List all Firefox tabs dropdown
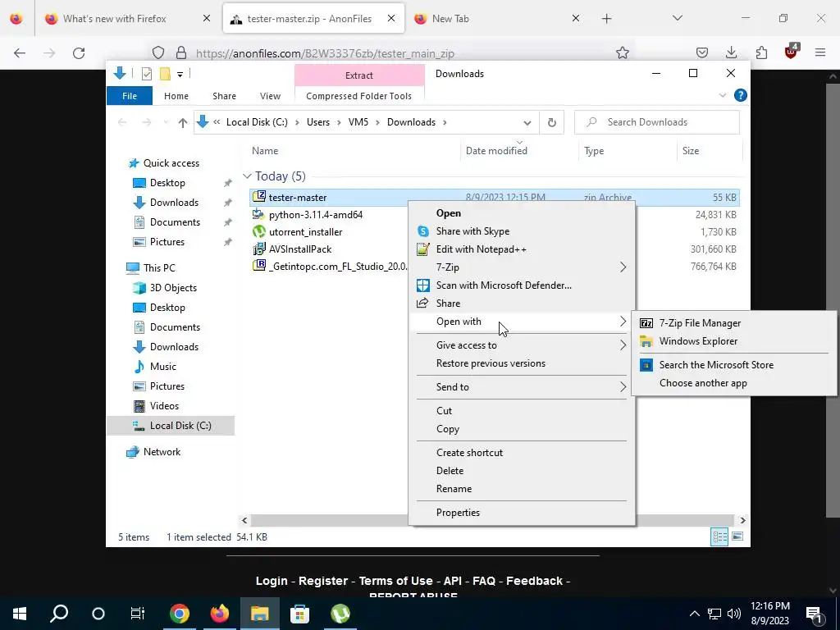The height and width of the screenshot is (630, 840). (677, 18)
